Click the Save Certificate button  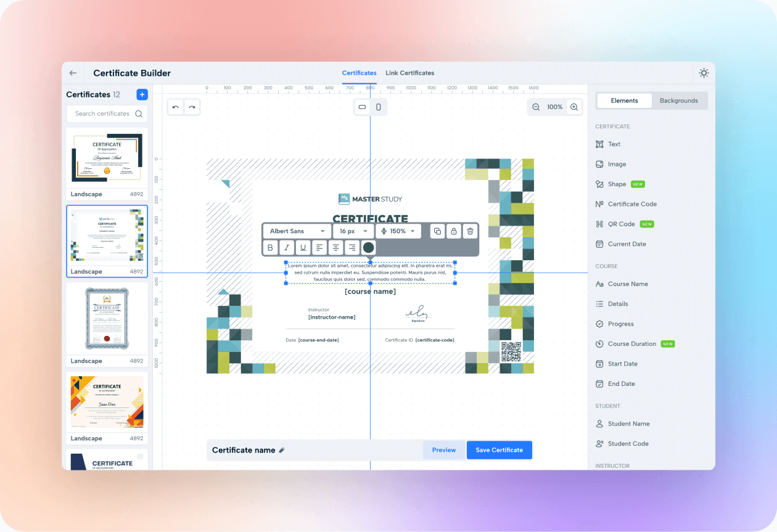click(x=499, y=450)
